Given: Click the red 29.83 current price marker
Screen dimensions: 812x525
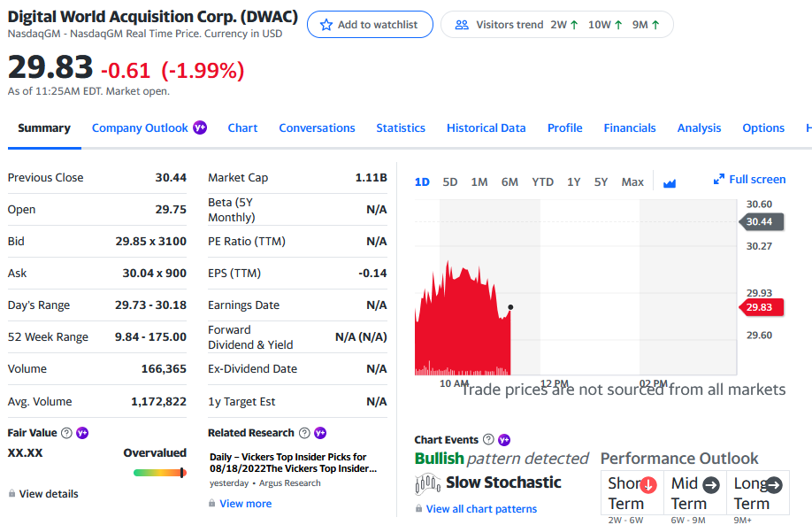Looking at the screenshot, I should pyautogui.click(x=762, y=307).
